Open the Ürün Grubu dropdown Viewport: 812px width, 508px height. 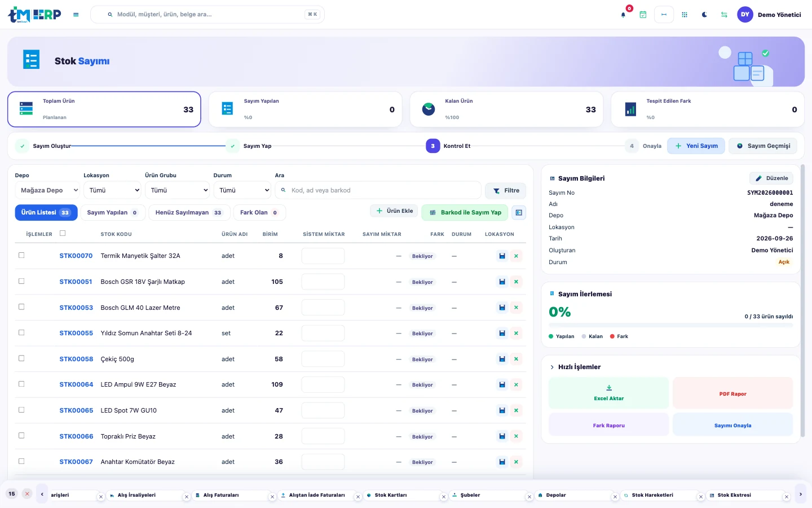point(177,190)
